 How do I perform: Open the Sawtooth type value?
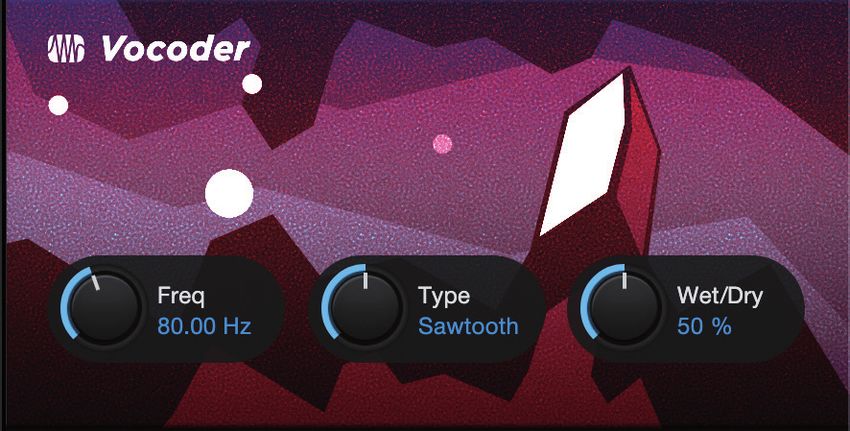point(468,327)
